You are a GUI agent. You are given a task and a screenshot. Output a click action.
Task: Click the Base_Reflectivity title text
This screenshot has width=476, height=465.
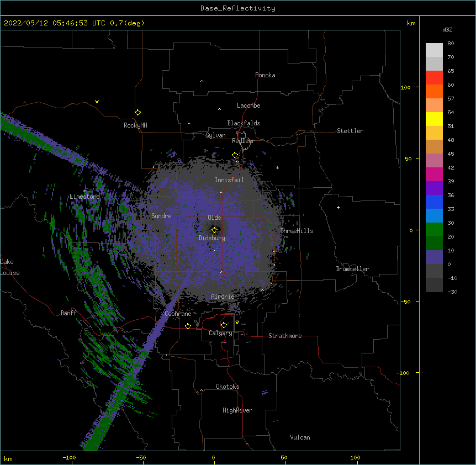click(x=238, y=8)
